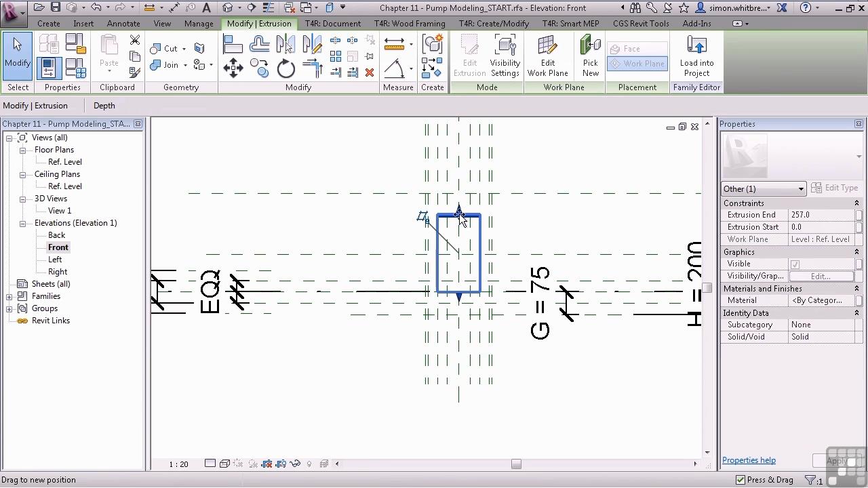Cut selection to clipboard
Screen dimensions: 868x488
click(x=134, y=41)
